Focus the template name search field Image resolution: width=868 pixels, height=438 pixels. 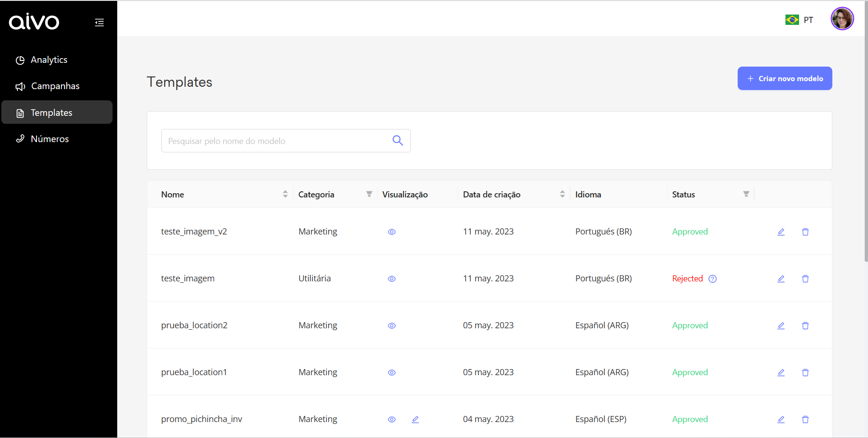(x=277, y=141)
